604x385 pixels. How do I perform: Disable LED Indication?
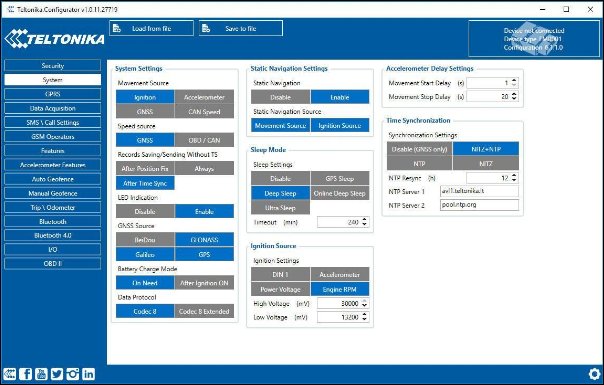[x=145, y=211]
